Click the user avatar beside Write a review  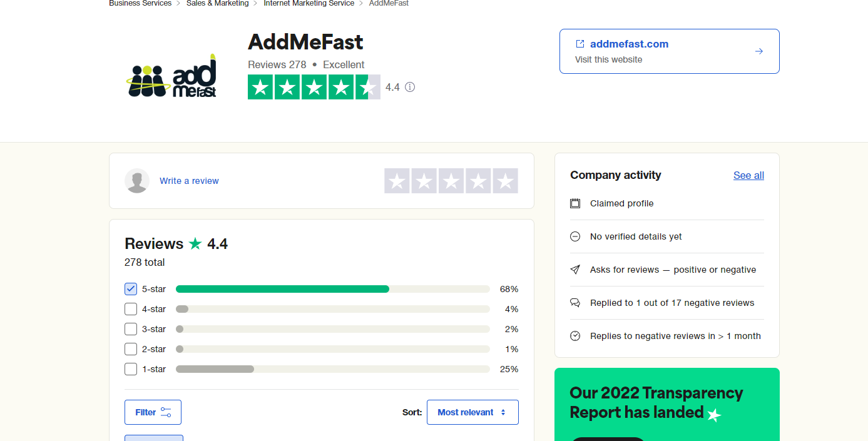[137, 181]
